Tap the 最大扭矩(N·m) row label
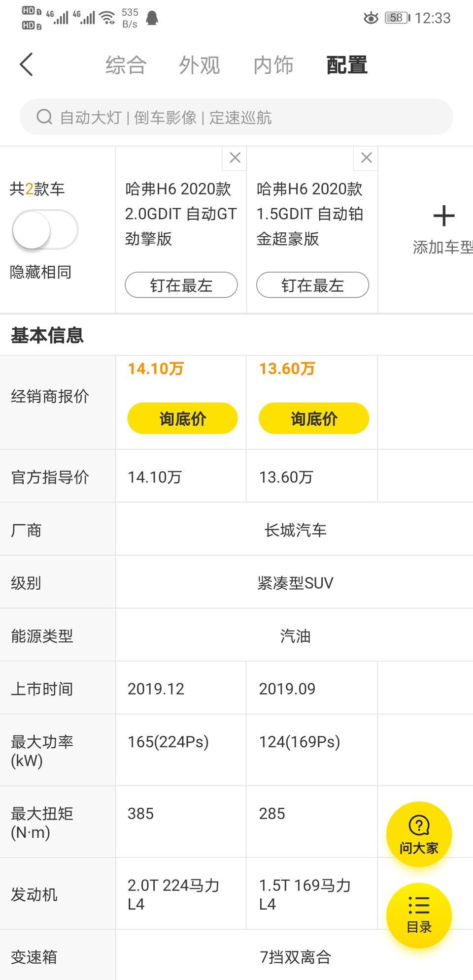This screenshot has height=980, width=473. [42, 822]
